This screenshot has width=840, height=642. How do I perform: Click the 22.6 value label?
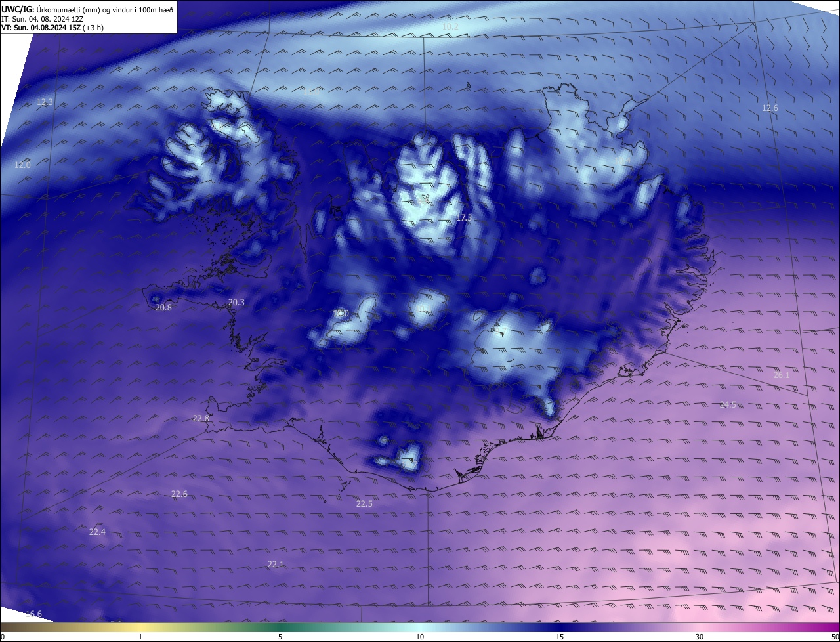(179, 494)
